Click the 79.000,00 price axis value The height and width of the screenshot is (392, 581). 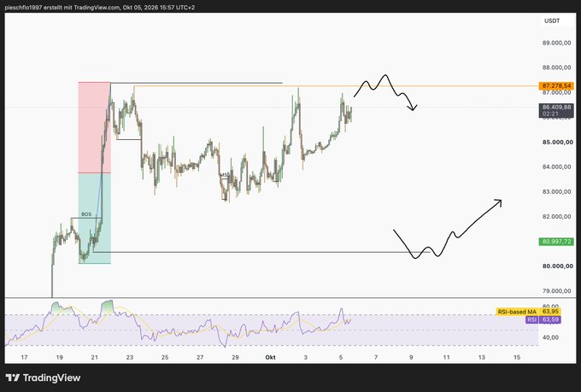557,291
